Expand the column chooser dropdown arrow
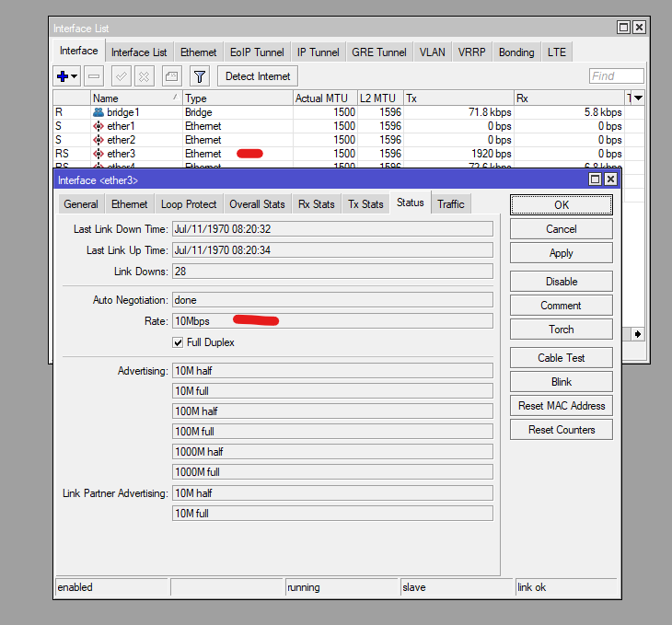 [x=637, y=98]
